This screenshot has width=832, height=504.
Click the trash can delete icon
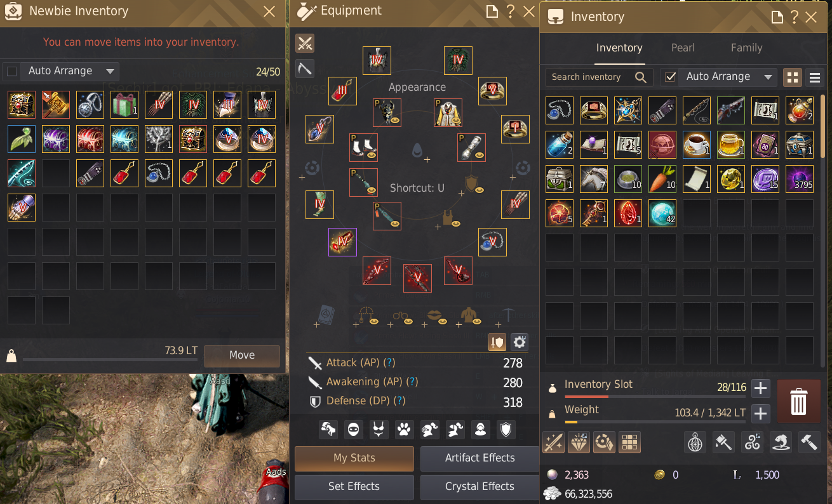(798, 401)
